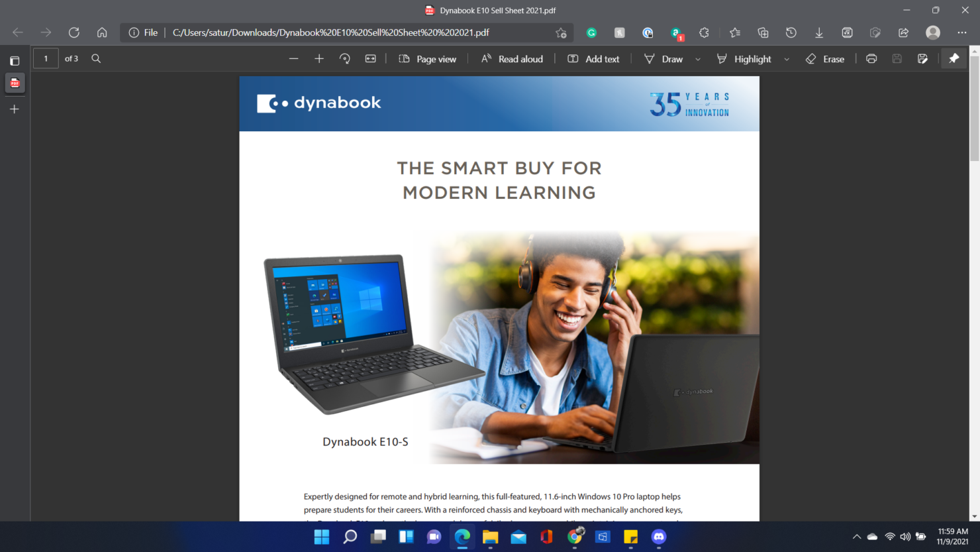Click the "Dynabook E10-S" caption
This screenshot has width=980, height=552.
366,442
